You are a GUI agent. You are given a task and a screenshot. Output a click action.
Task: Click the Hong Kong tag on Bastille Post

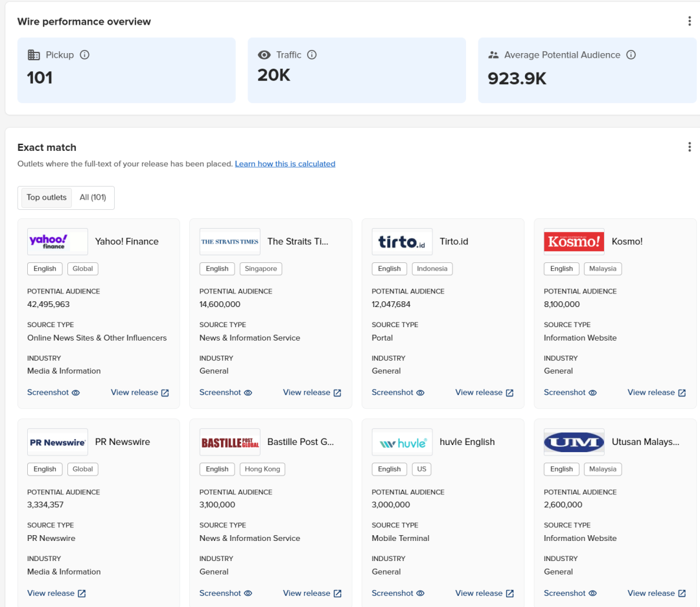pos(262,469)
